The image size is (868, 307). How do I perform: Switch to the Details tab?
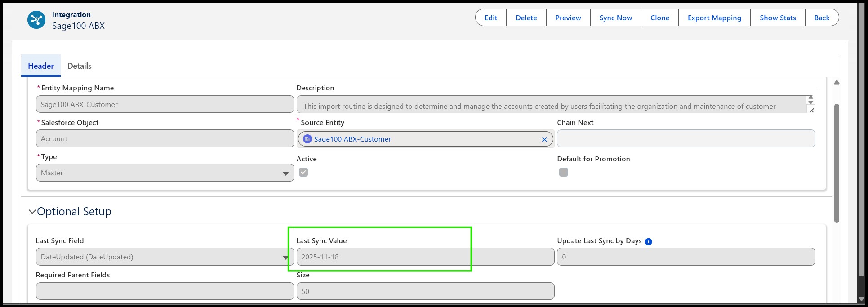coord(80,66)
